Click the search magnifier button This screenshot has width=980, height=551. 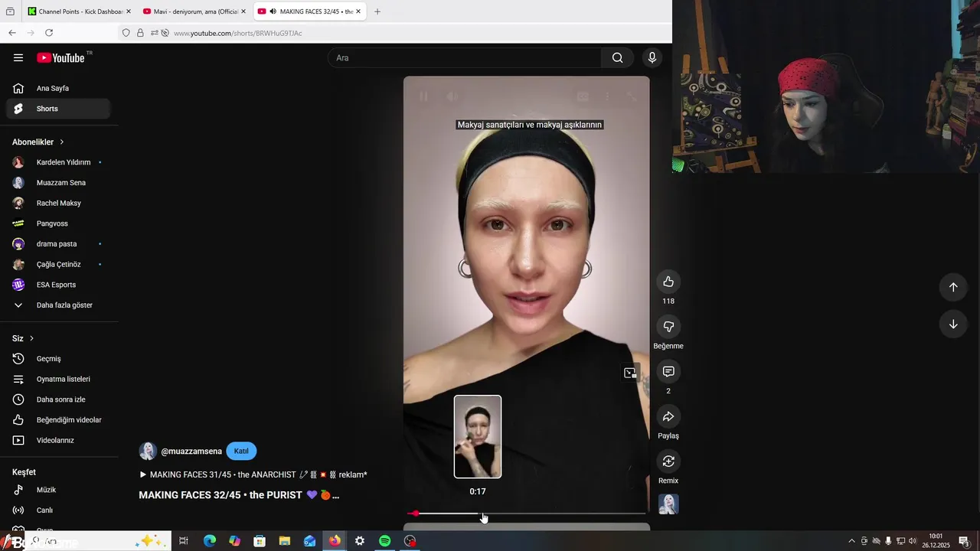[617, 57]
